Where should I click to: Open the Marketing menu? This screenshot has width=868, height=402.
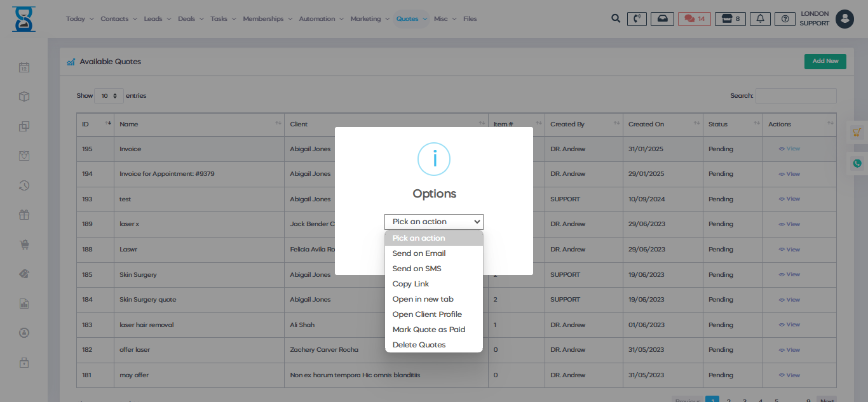click(369, 19)
